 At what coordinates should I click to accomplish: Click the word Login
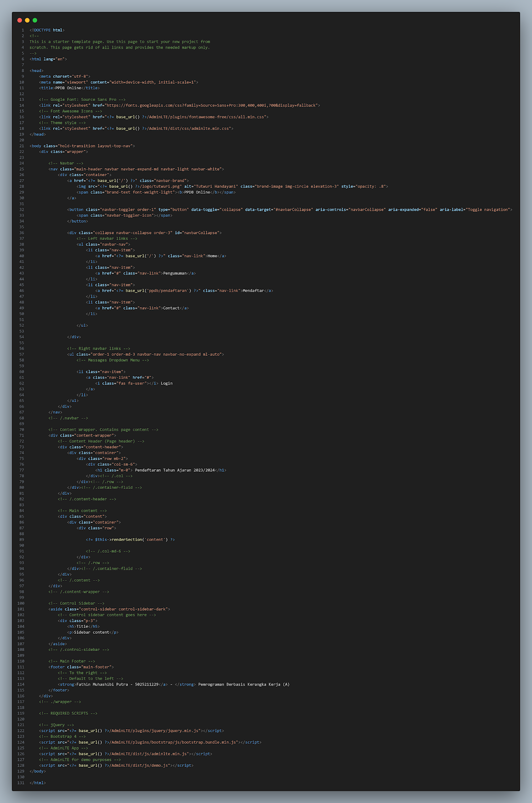point(166,383)
